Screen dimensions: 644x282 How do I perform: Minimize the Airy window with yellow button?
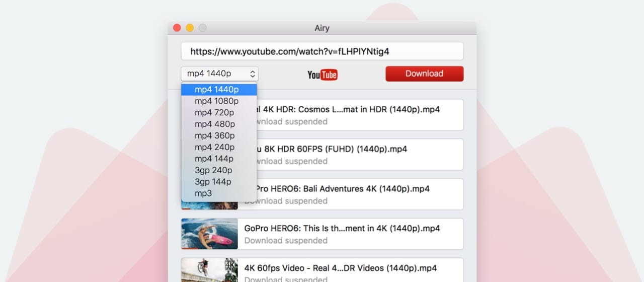pyautogui.click(x=190, y=28)
